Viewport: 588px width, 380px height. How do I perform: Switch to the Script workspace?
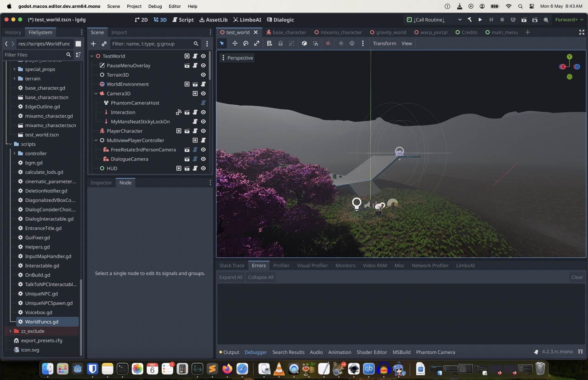pos(183,20)
